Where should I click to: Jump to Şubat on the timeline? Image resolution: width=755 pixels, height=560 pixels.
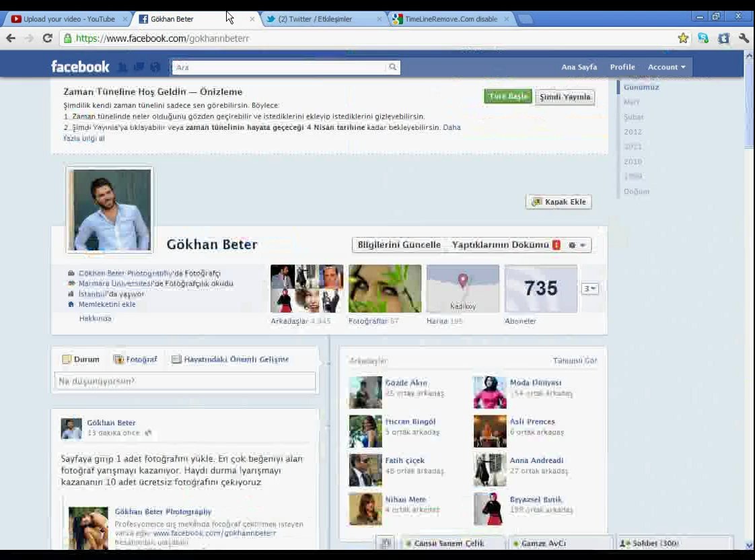pyautogui.click(x=633, y=117)
